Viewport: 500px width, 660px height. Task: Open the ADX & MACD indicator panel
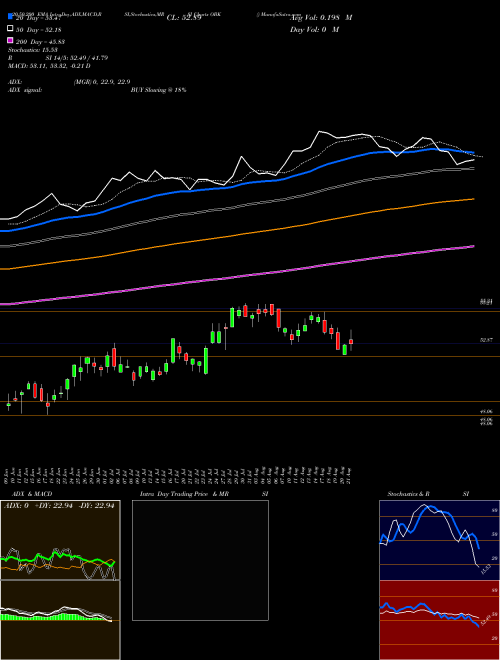[x=60, y=580]
